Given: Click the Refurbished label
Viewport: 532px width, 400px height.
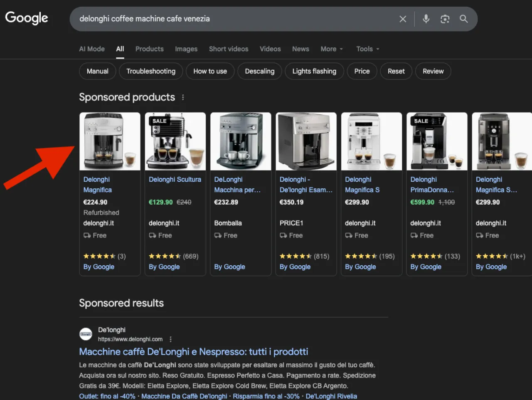Looking at the screenshot, I should pos(101,213).
